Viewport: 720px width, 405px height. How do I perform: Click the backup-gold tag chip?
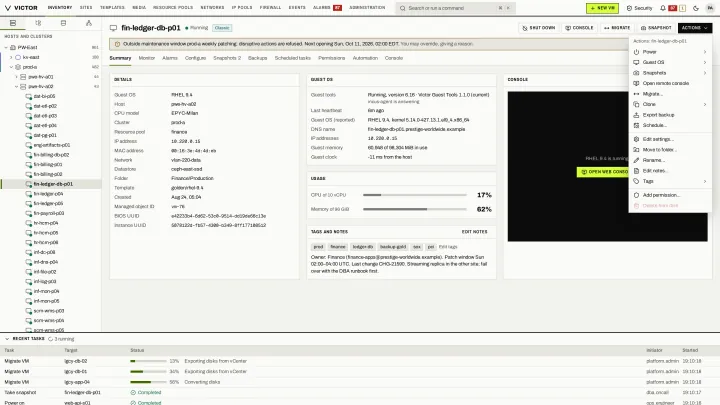click(x=393, y=247)
